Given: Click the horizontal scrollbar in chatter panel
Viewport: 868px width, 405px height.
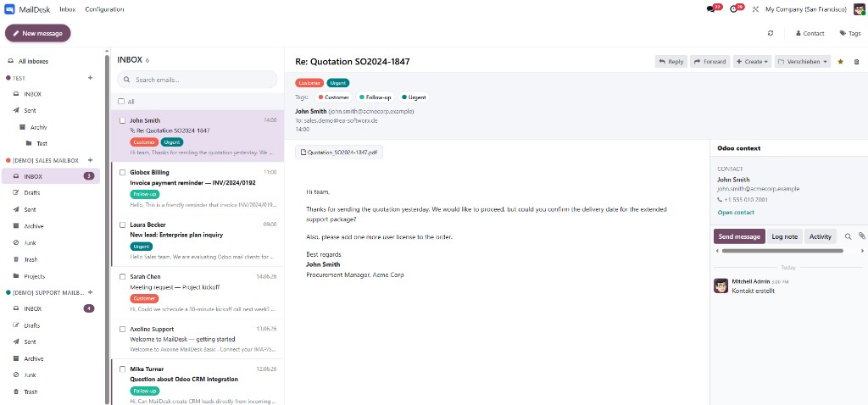Looking at the screenshot, I should pyautogui.click(x=782, y=251).
